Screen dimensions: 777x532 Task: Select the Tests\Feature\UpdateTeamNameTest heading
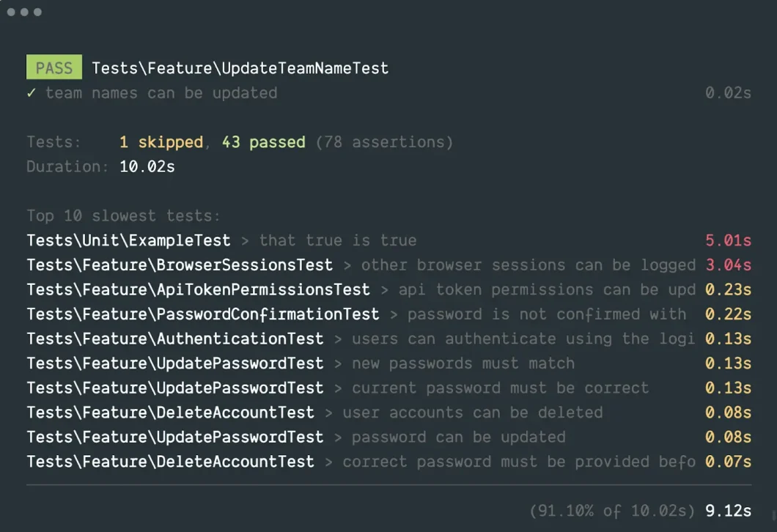240,68
